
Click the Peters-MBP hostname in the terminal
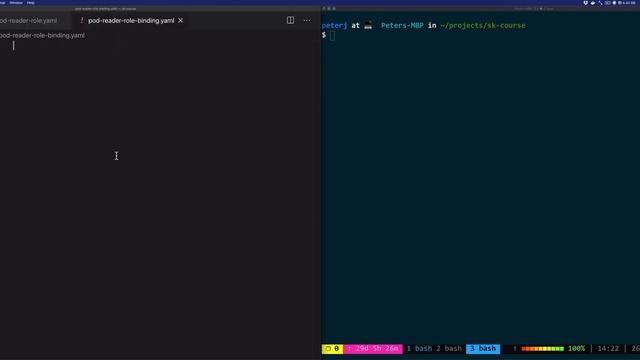(402, 25)
